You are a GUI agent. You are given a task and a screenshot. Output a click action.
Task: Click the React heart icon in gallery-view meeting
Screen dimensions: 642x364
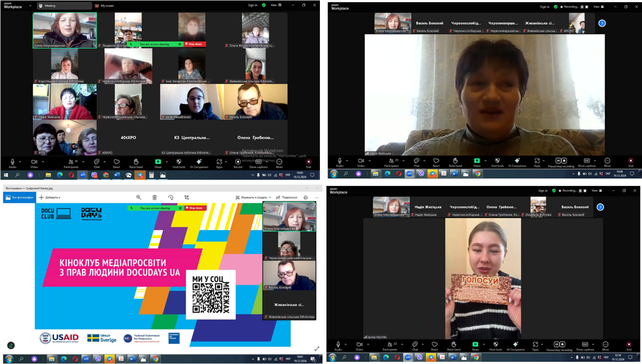116,161
